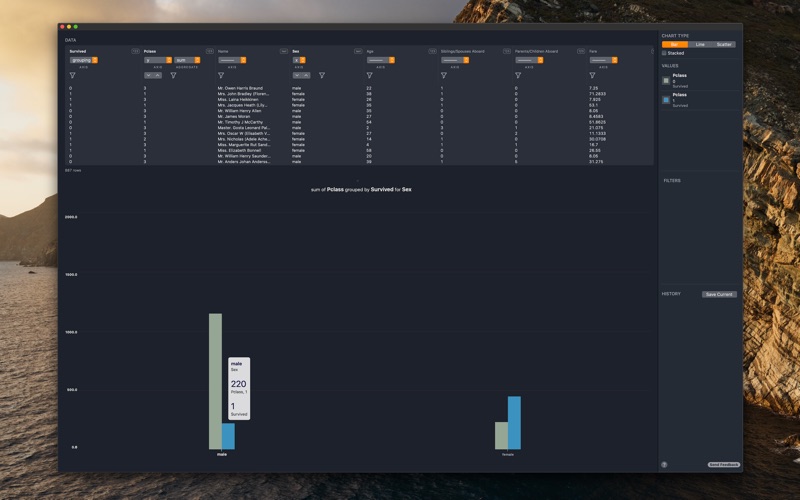Sort Sex descending with down arrow
800x500 pixels.
click(297, 76)
